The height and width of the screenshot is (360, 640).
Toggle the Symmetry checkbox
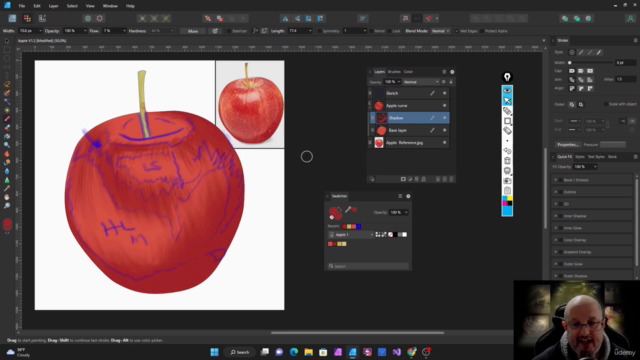pyautogui.click(x=319, y=31)
